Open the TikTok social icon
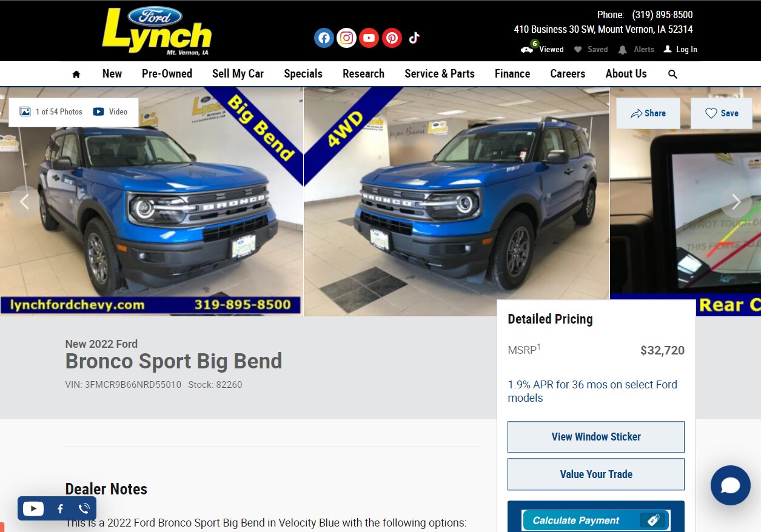761x532 pixels. pos(414,38)
